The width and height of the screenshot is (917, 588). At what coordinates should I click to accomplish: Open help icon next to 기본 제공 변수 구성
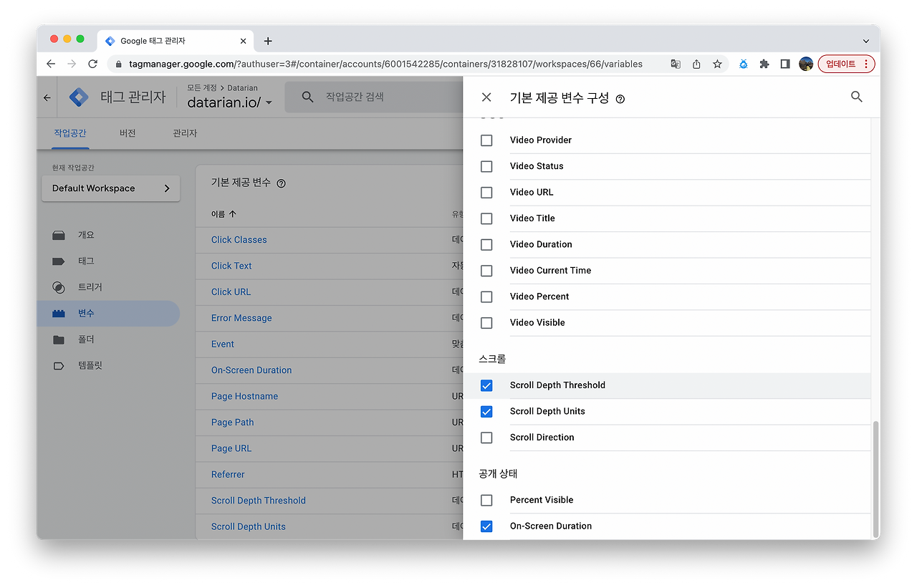(x=620, y=99)
